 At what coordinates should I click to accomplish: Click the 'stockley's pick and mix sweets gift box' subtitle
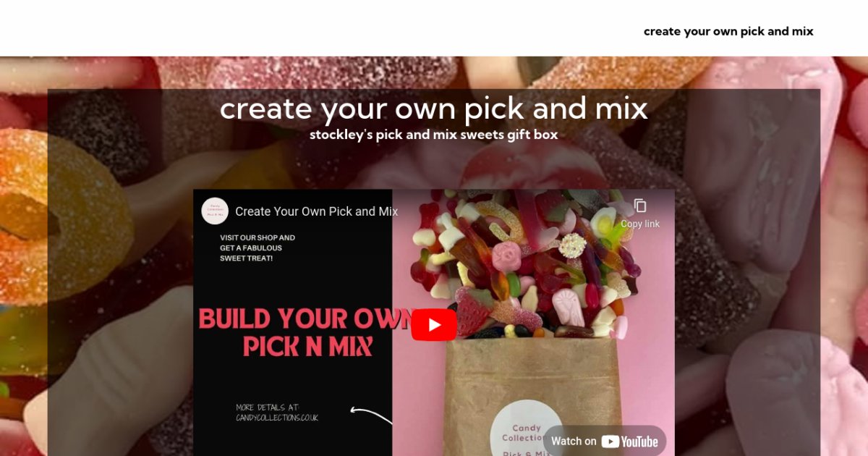(434, 135)
